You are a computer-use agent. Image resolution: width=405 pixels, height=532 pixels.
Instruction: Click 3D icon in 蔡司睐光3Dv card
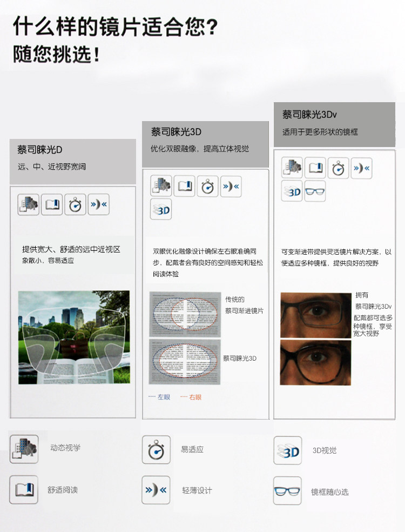point(292,191)
